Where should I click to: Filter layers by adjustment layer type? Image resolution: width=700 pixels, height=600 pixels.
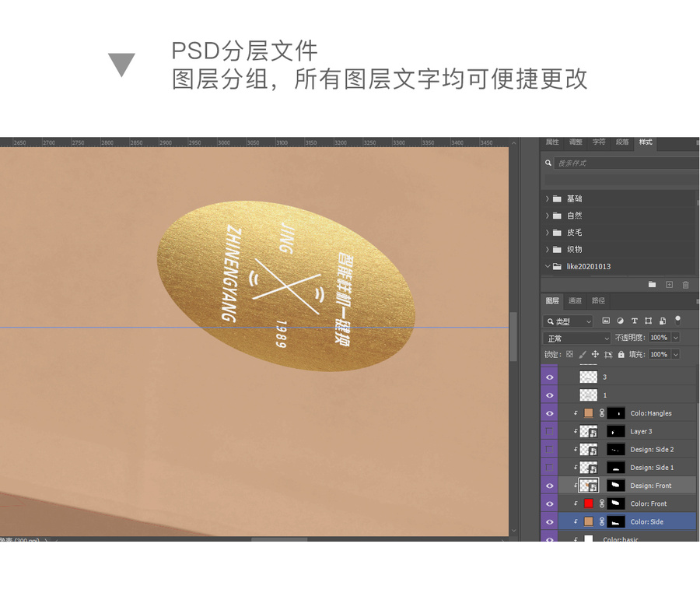tap(620, 321)
